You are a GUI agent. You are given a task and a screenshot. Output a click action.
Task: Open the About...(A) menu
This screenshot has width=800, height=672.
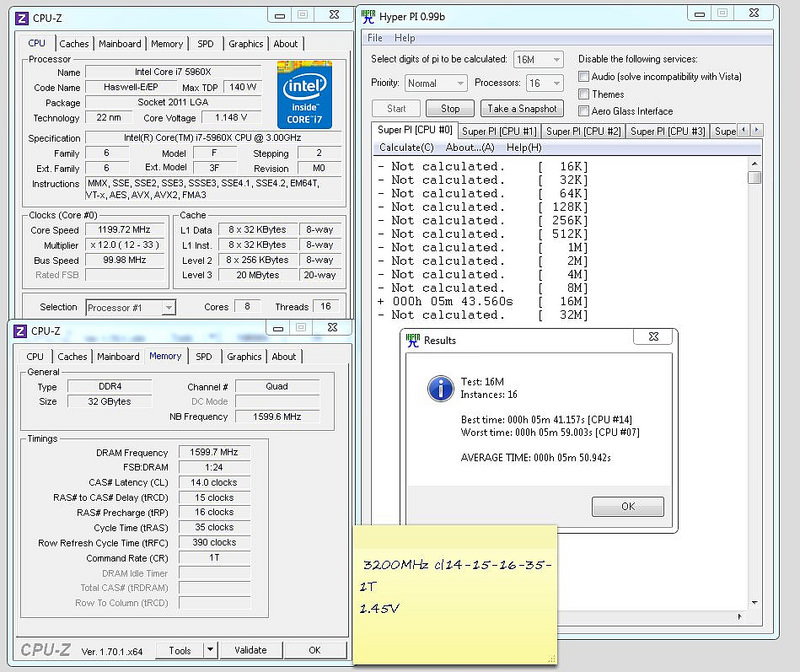click(470, 147)
